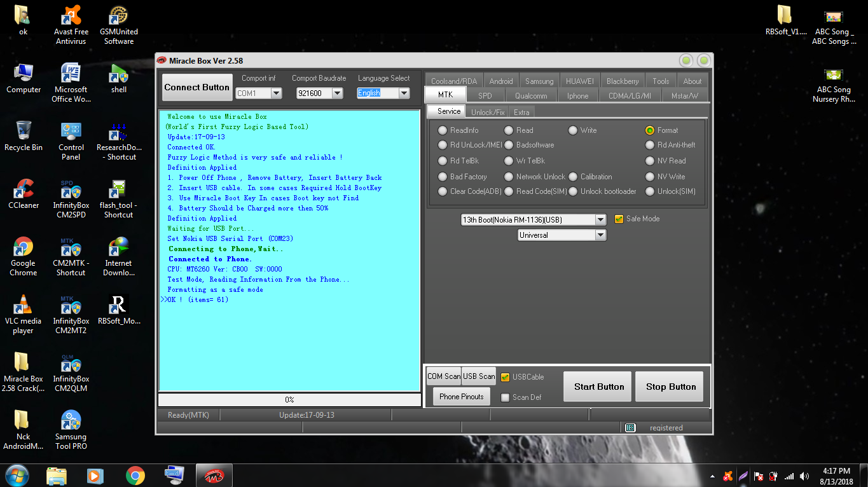Open the Extra sub-tab
The image size is (868, 487).
pos(521,112)
